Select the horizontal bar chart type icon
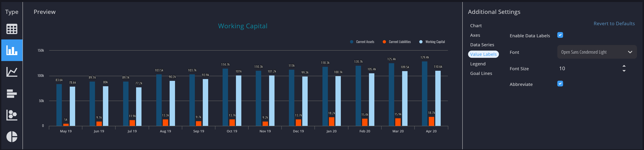 (12, 94)
